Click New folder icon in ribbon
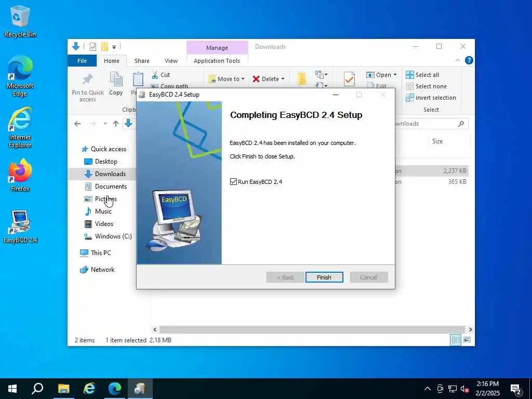This screenshot has height=399, width=532. tap(301, 78)
